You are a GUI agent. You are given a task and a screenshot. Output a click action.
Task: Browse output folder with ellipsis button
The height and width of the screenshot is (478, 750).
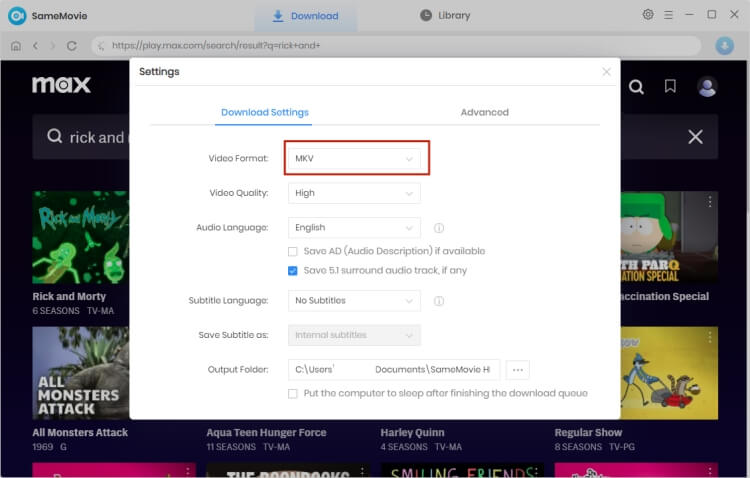(518, 370)
